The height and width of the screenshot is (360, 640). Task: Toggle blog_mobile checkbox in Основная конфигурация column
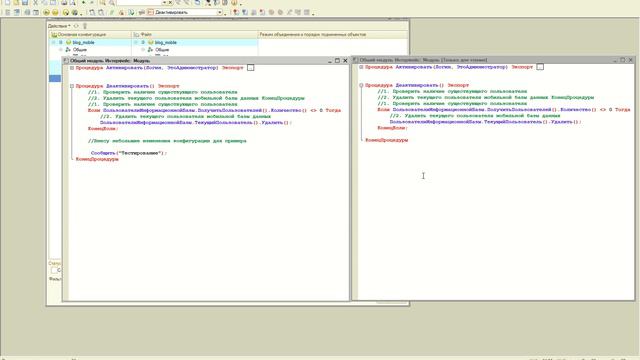click(61, 42)
